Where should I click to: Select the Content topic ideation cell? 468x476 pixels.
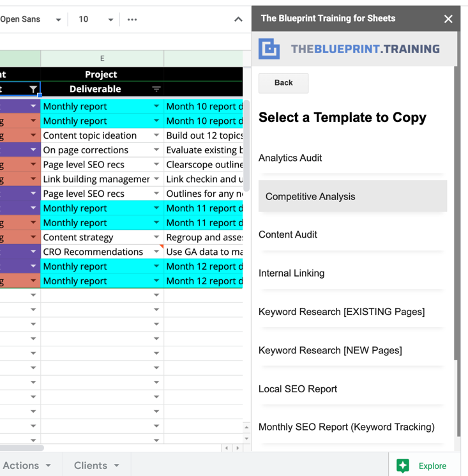click(102, 135)
